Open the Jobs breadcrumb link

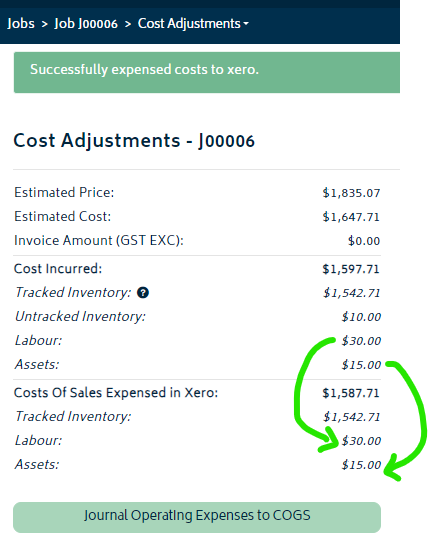(21, 24)
